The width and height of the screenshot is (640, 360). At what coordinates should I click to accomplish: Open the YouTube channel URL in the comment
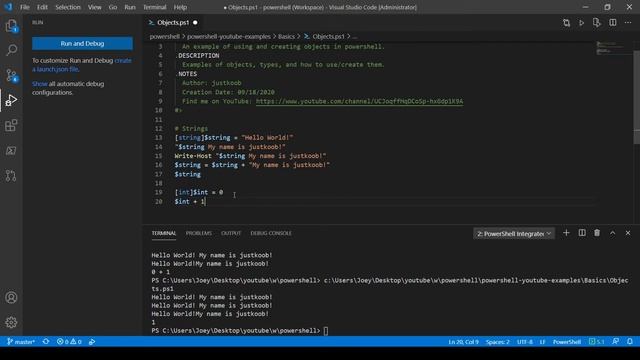(x=360, y=101)
